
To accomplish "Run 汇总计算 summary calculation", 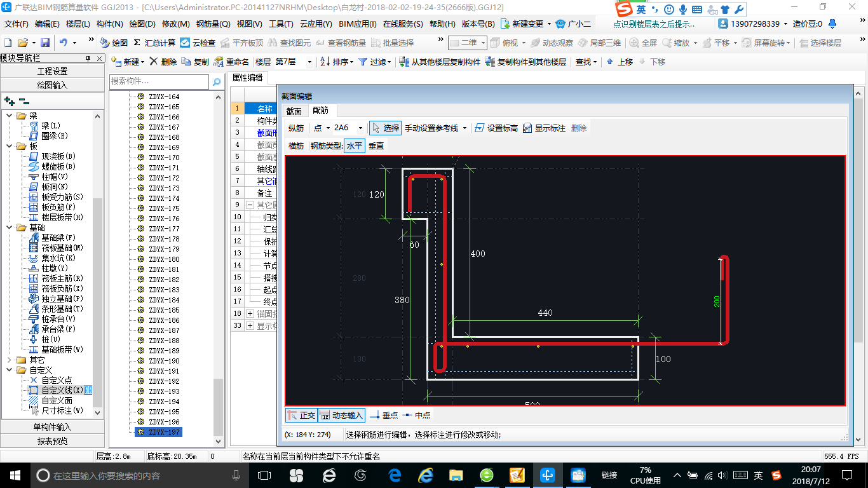I will (x=154, y=43).
